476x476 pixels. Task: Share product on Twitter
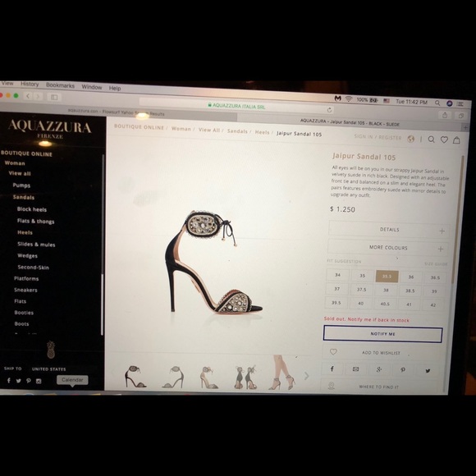(428, 370)
